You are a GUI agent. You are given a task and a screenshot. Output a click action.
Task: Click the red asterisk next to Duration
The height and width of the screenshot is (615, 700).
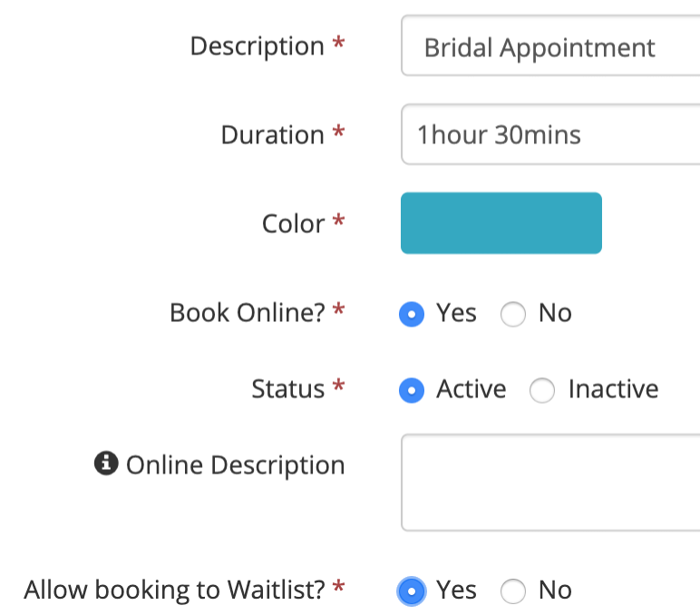coord(339,131)
